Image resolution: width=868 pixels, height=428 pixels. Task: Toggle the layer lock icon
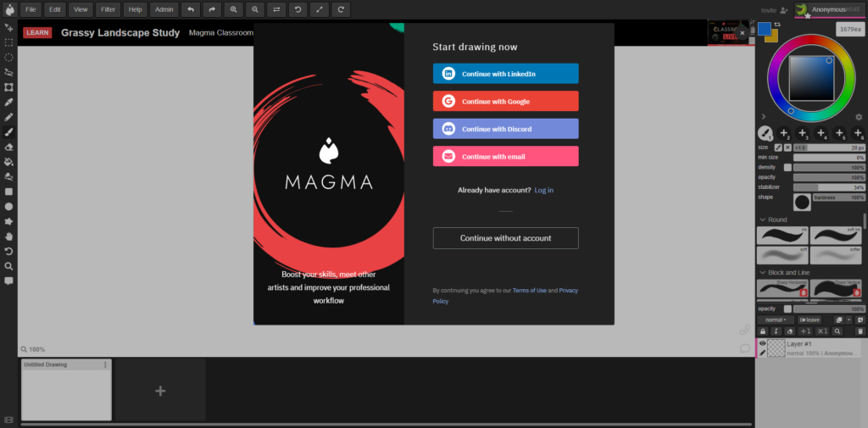click(763, 331)
